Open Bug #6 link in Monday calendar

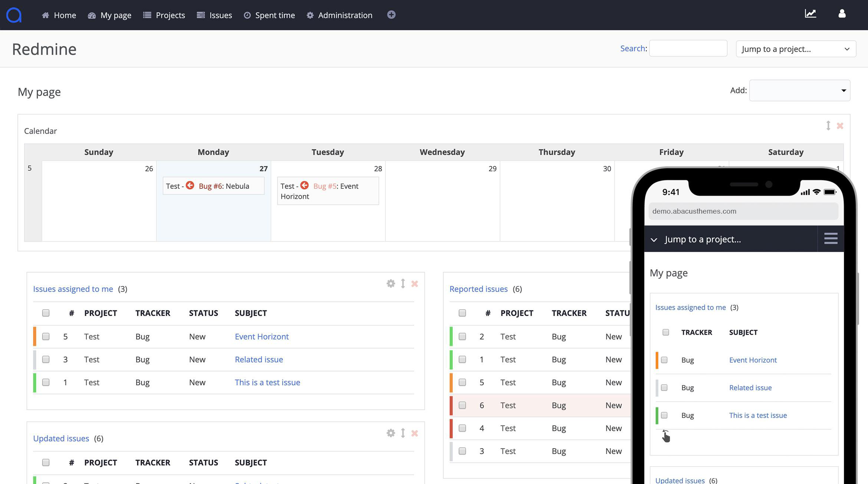[210, 186]
